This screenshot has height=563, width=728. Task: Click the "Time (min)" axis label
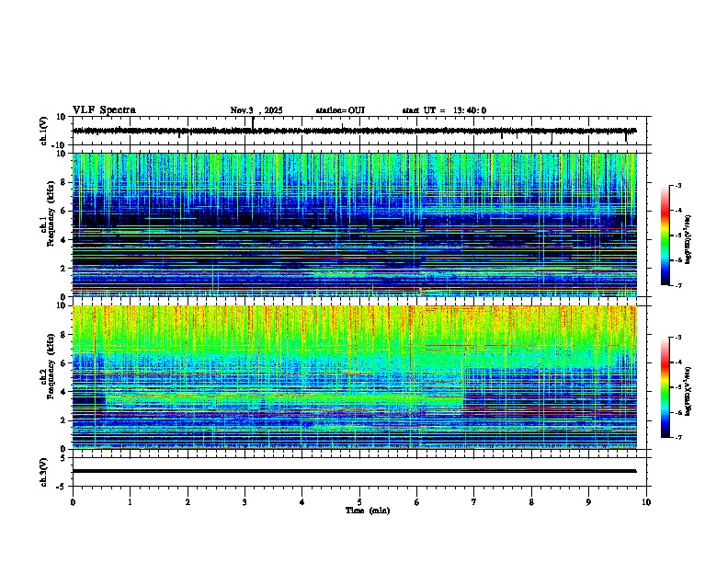(368, 511)
